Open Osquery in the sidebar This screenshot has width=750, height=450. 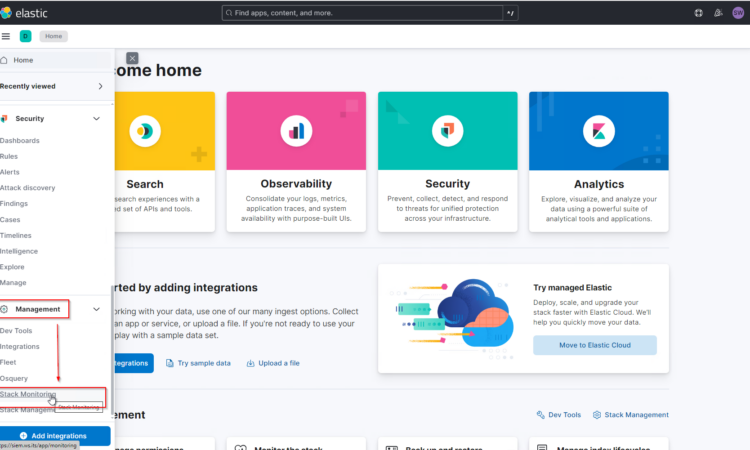[x=14, y=379]
